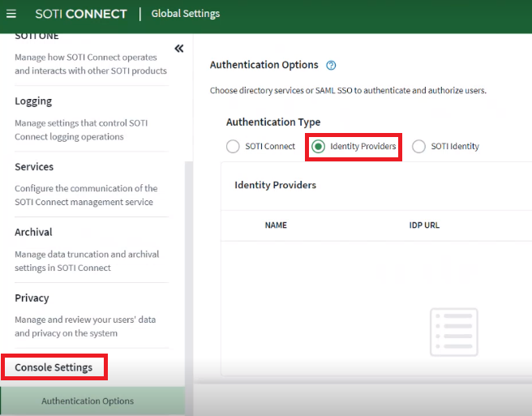Click the SOTI CONNECT logo
The width and height of the screenshot is (532, 416).
[x=81, y=14]
